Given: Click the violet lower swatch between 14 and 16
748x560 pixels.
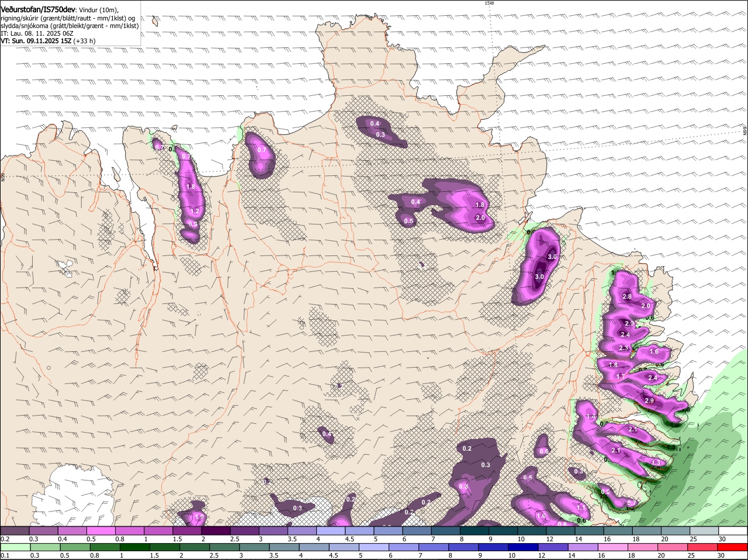Looking at the screenshot, I should pyautogui.click(x=583, y=547).
